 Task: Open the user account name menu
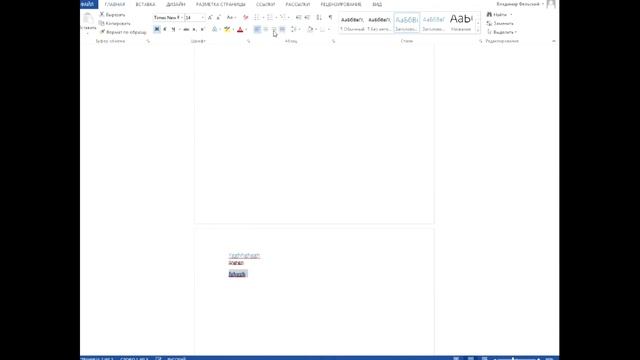[519, 4]
